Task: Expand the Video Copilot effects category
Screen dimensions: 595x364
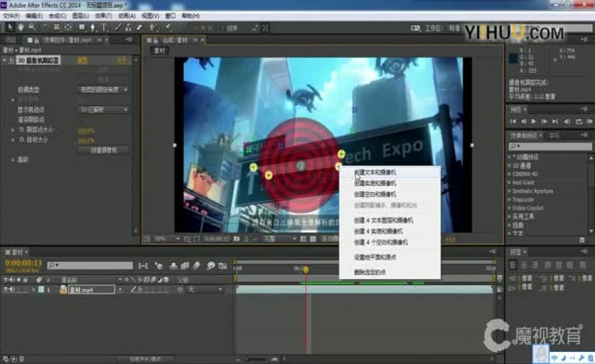Action: tap(509, 208)
